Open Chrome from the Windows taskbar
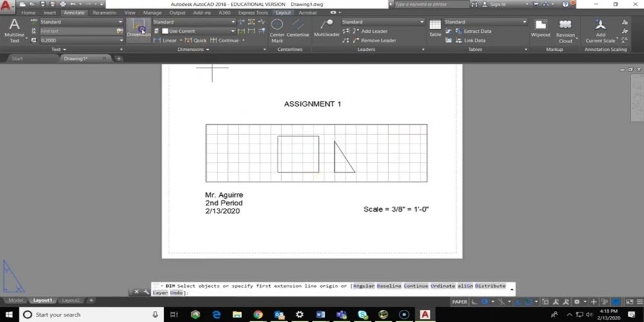This screenshot has height=322, width=644. [258, 314]
